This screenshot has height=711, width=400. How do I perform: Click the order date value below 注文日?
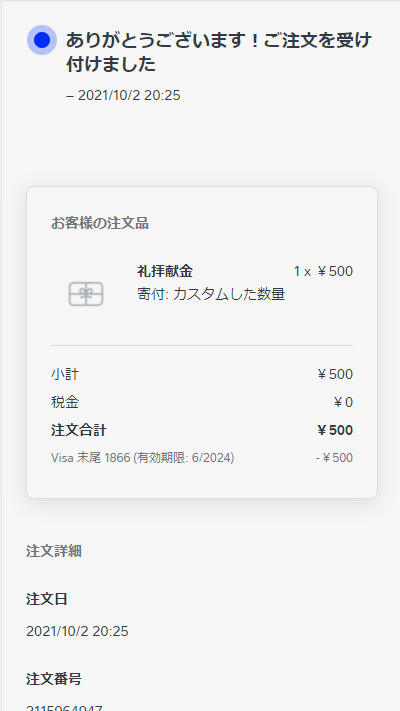77,631
